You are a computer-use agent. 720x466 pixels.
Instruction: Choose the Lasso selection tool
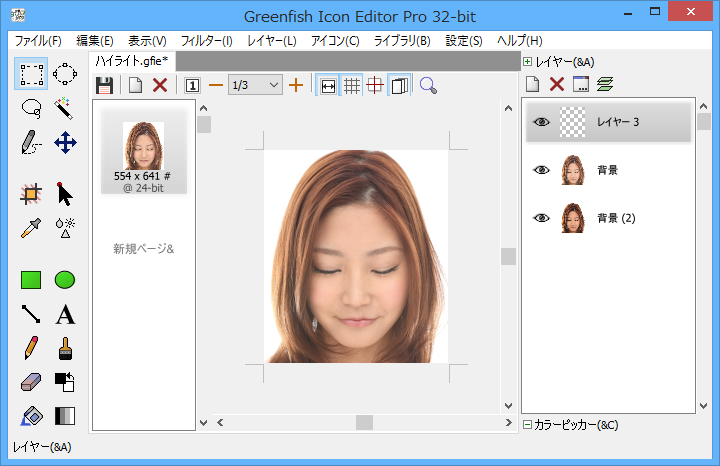click(31, 107)
